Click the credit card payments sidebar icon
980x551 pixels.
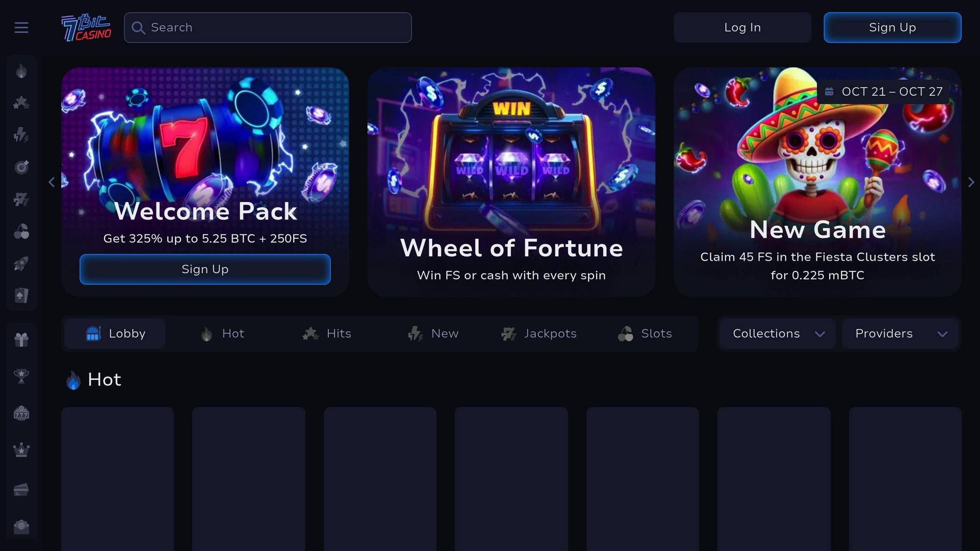(22, 490)
